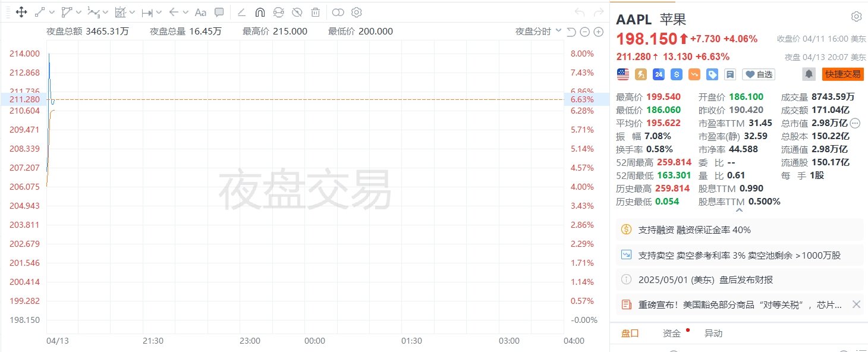
Task: Select the comment bubble annotation tool
Action: pyautogui.click(x=219, y=12)
